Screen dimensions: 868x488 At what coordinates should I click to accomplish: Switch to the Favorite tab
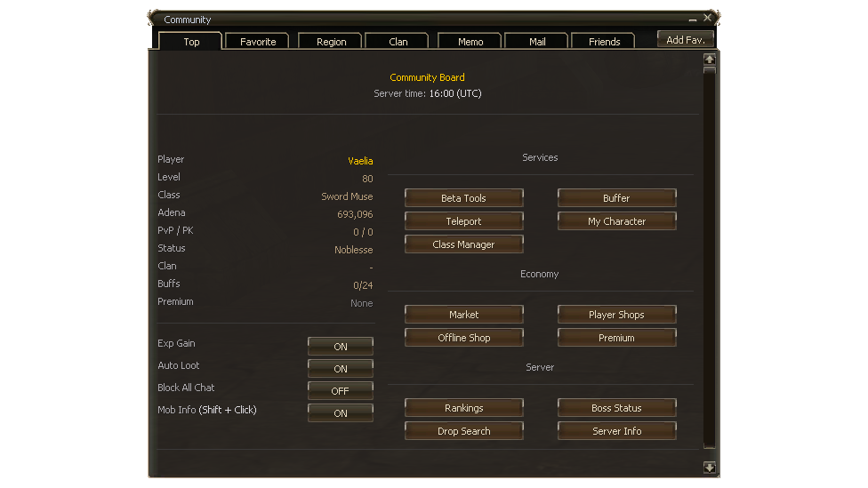tap(257, 42)
